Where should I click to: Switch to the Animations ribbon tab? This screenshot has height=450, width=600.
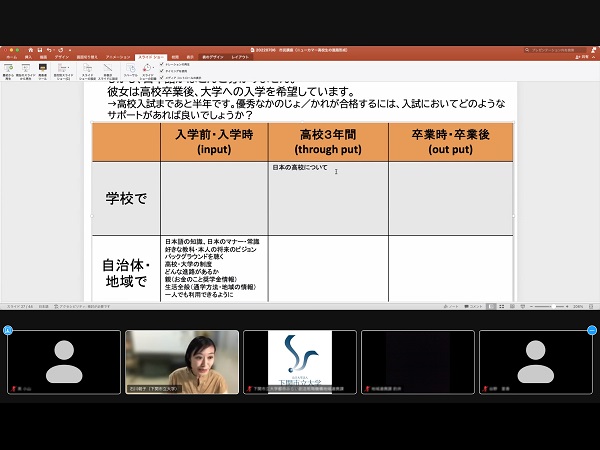[x=118, y=57]
